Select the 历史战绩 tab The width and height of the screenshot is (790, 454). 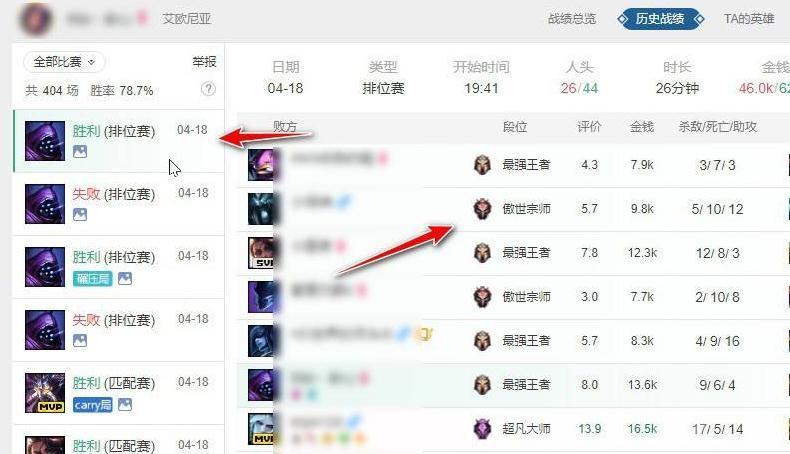pos(660,19)
